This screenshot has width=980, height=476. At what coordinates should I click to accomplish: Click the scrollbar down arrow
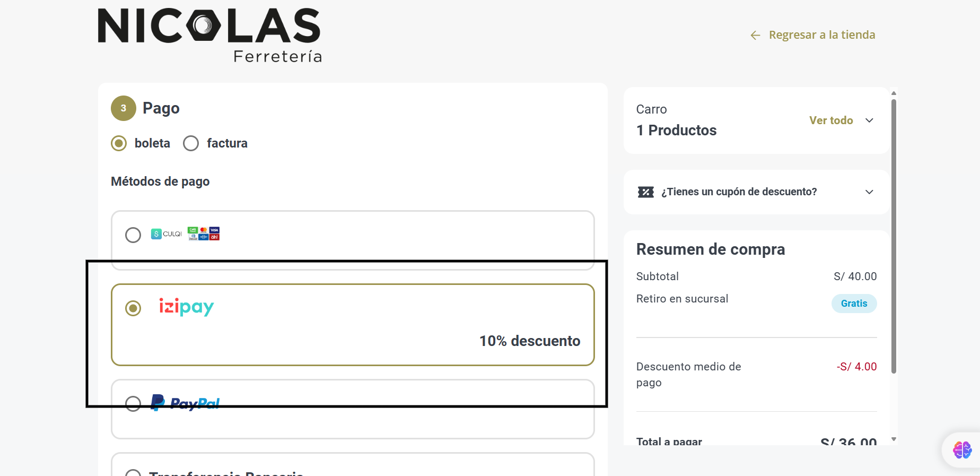click(x=894, y=439)
